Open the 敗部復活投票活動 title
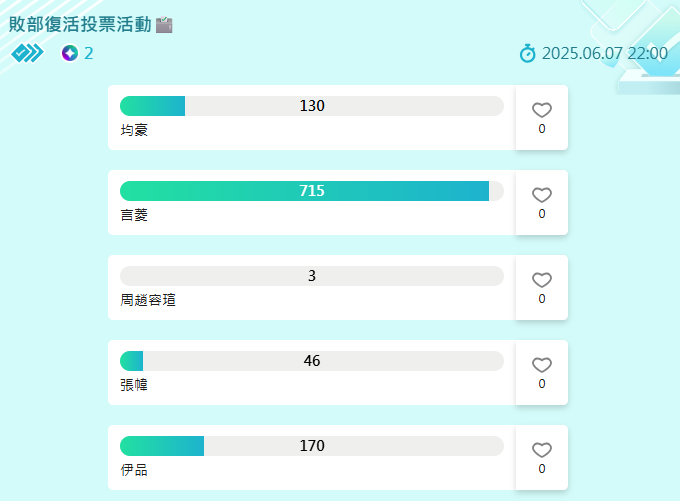The height and width of the screenshot is (501, 680). [80, 24]
